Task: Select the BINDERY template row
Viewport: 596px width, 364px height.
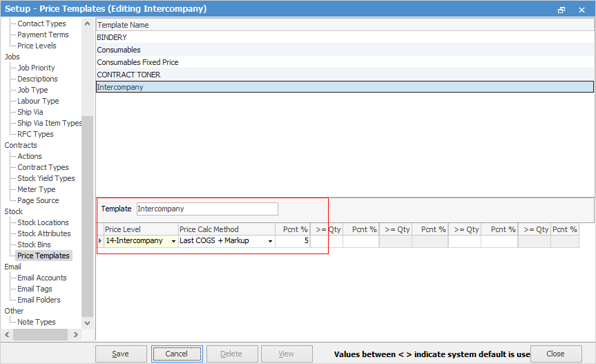Action: pos(112,37)
